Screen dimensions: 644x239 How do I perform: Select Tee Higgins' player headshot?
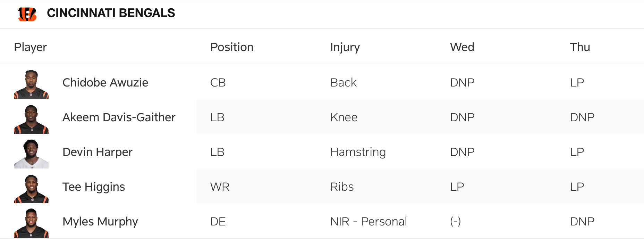pyautogui.click(x=31, y=189)
